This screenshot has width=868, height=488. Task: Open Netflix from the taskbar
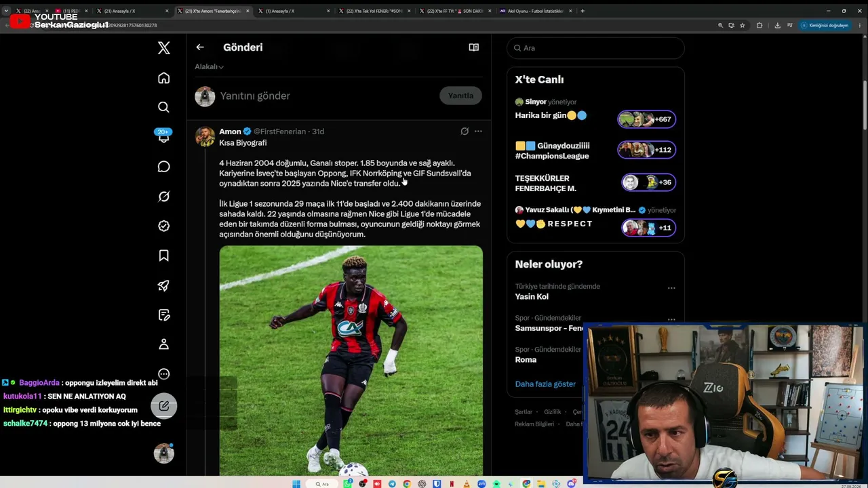click(452, 484)
